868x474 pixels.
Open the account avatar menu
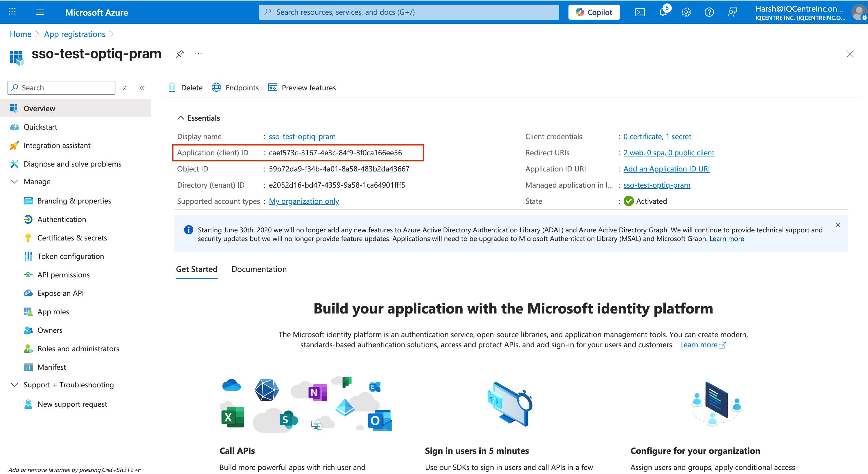pyautogui.click(x=859, y=12)
